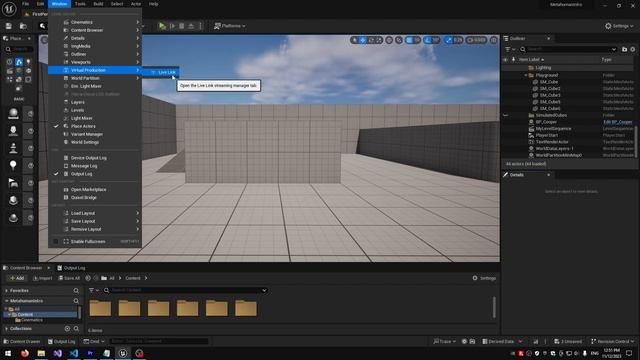This screenshot has width=640, height=360.
Task: Expand Remove Layout submenu arrow
Action: [138, 229]
